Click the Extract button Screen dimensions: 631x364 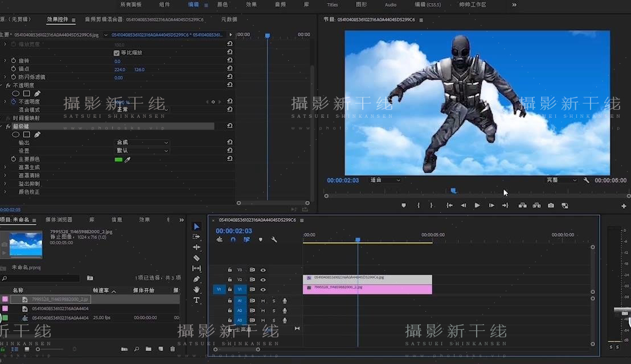[x=536, y=205]
